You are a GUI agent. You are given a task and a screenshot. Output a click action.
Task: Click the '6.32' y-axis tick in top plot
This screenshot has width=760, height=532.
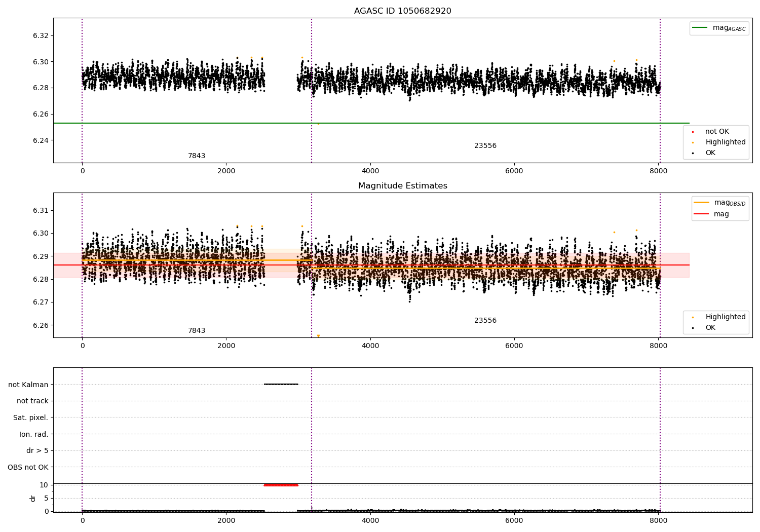pos(41,35)
